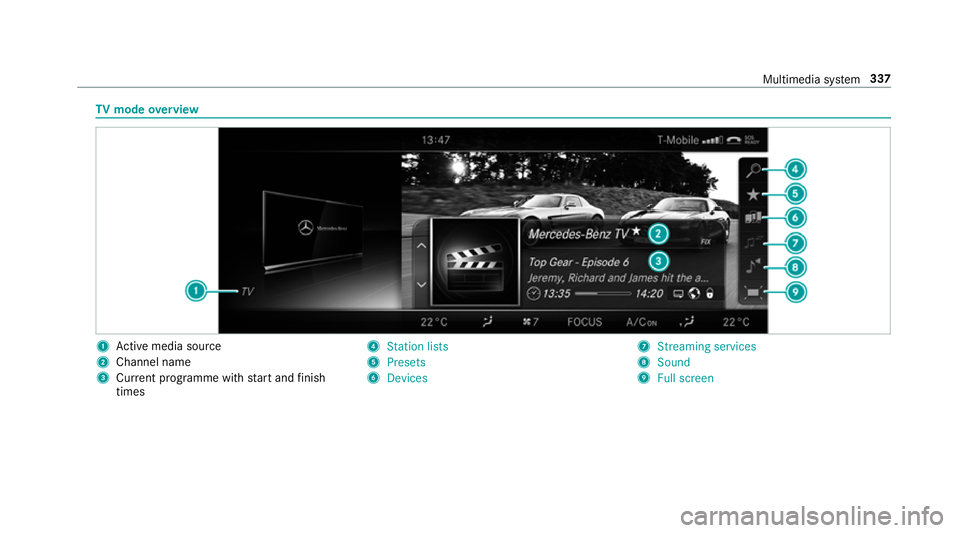
Task: Click the programme progress bar
Action: point(602,294)
